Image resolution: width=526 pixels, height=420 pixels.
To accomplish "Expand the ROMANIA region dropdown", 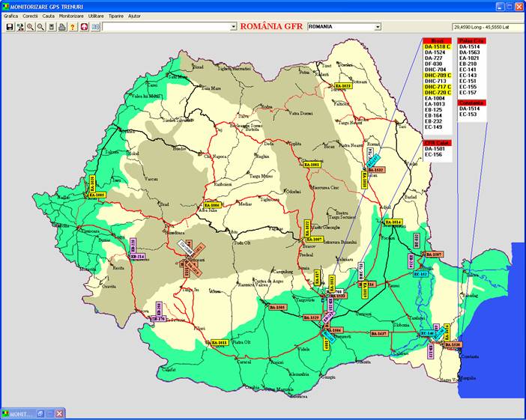I will [x=378, y=26].
